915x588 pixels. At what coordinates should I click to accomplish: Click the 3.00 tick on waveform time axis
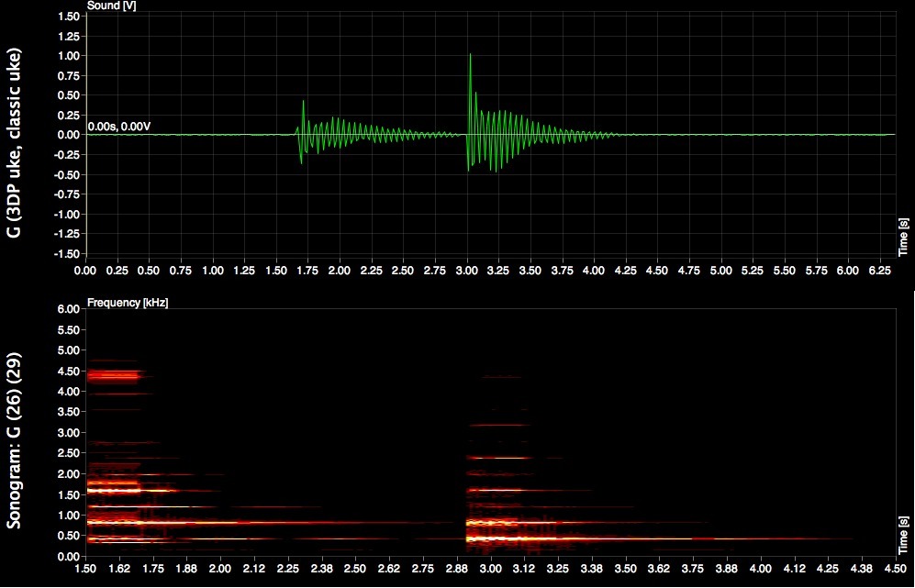[x=467, y=272]
